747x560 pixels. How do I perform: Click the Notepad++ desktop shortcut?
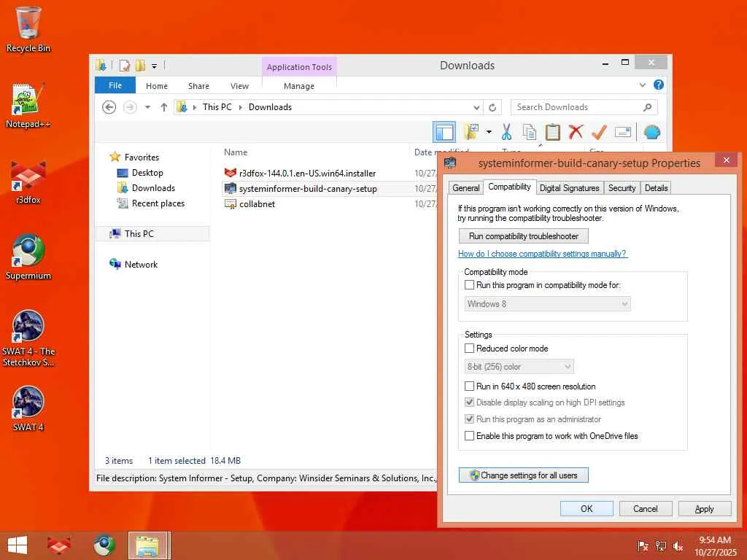point(28,106)
